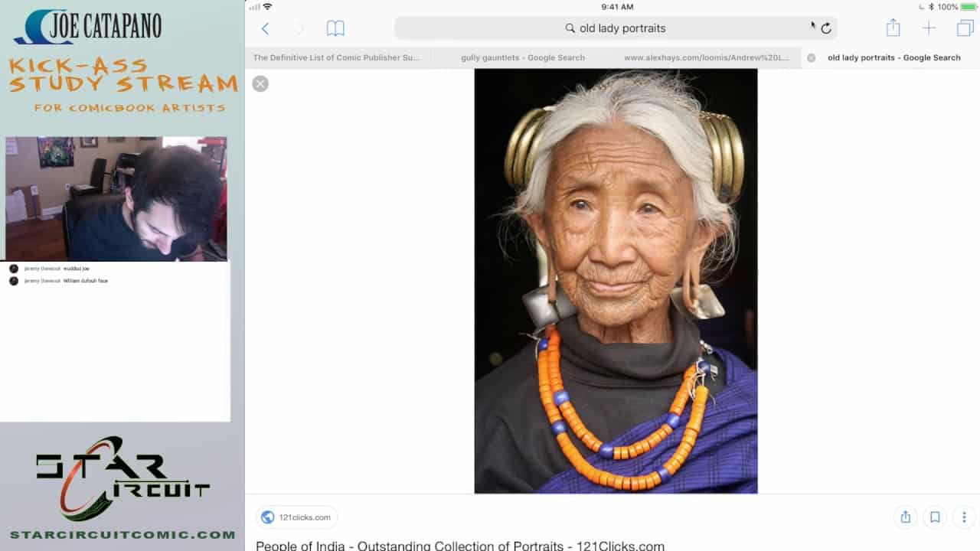
Task: Open the three-dot more options menu
Action: pyautogui.click(x=964, y=517)
